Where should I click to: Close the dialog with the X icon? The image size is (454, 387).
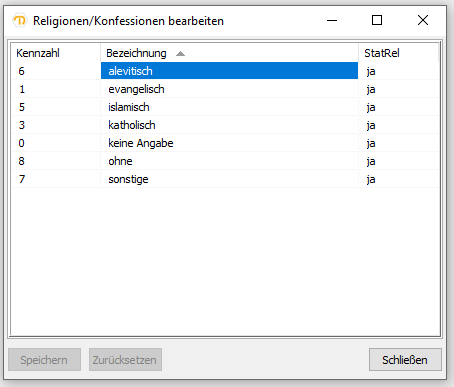click(423, 21)
